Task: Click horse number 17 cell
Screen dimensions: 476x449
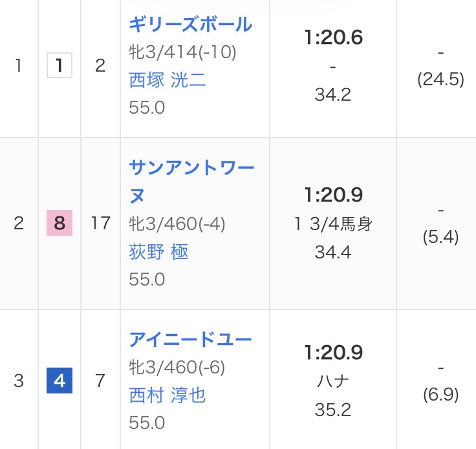Action: [100, 224]
